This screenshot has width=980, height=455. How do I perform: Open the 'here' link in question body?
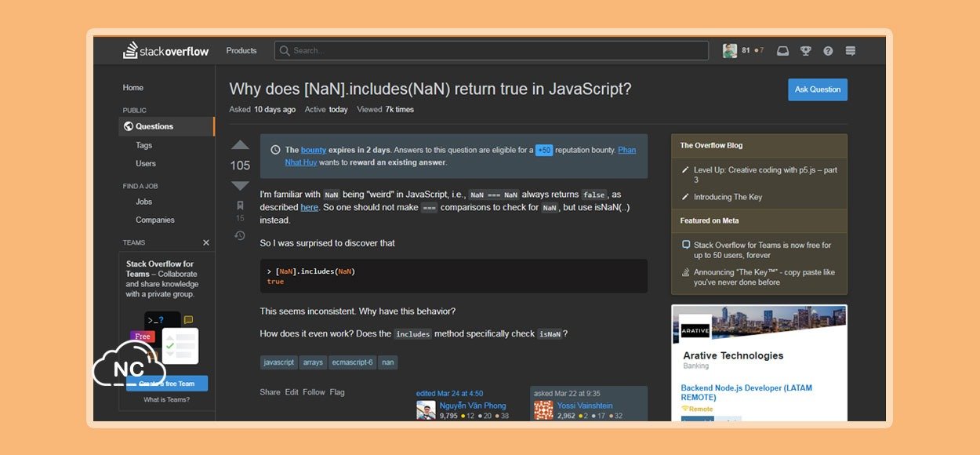[x=310, y=207]
